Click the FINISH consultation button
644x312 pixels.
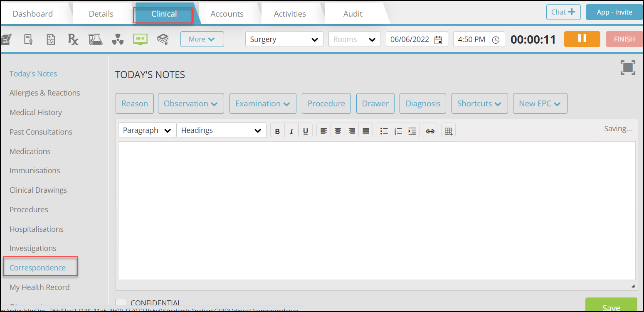[x=624, y=39]
